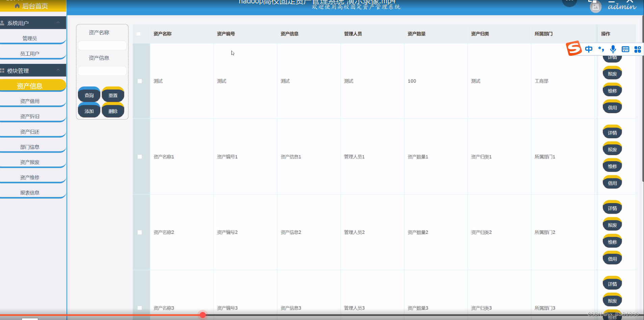
Task: Click the user icon beside 系统用户
Action: pyautogui.click(x=2, y=23)
